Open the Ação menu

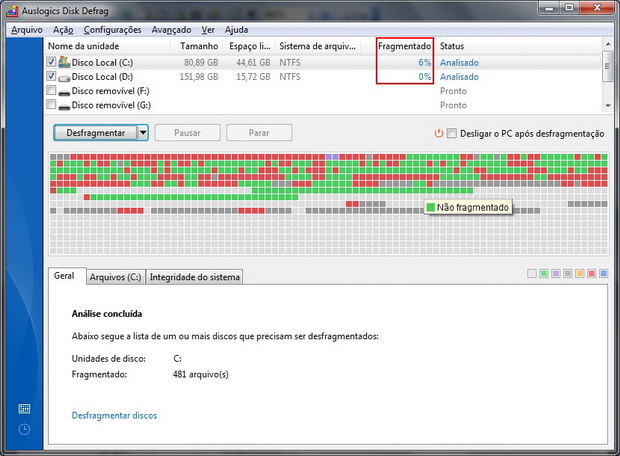tap(63, 30)
